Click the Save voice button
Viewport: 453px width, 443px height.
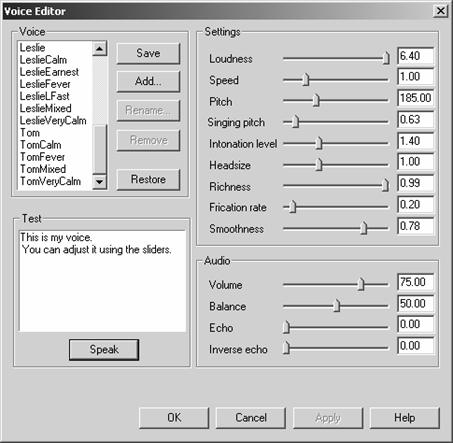(x=148, y=53)
